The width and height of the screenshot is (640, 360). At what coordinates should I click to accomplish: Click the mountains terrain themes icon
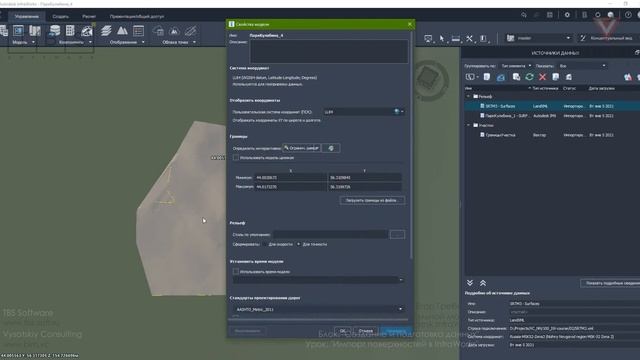[x=122, y=31]
